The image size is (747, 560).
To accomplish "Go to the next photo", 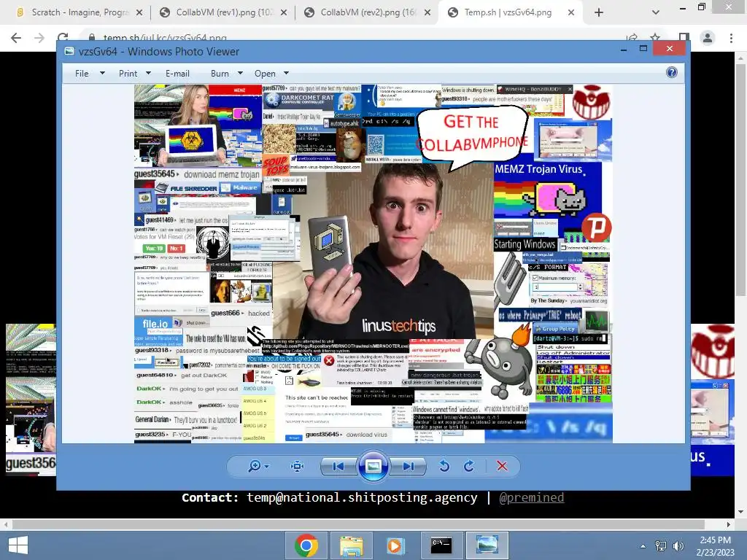I will tap(409, 466).
